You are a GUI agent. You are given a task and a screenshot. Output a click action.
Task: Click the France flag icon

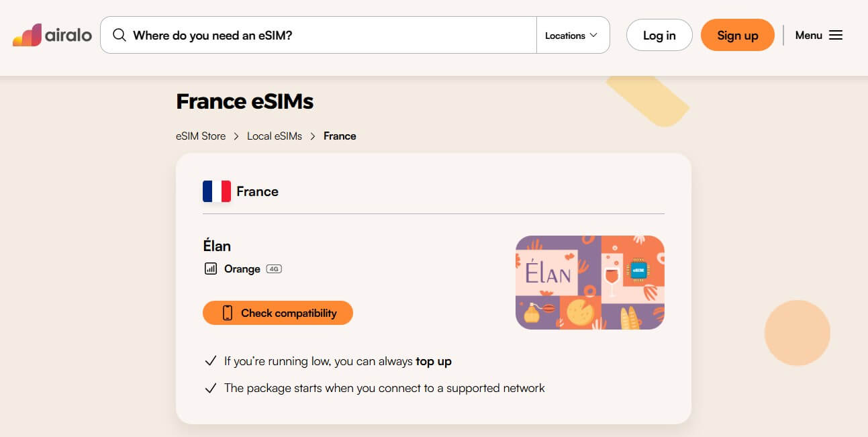point(217,191)
